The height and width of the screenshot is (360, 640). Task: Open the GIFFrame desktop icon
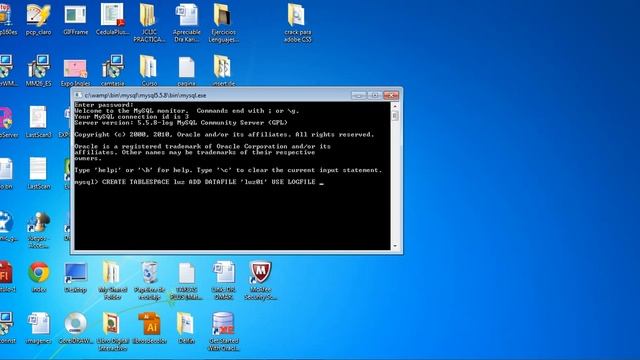(76, 19)
